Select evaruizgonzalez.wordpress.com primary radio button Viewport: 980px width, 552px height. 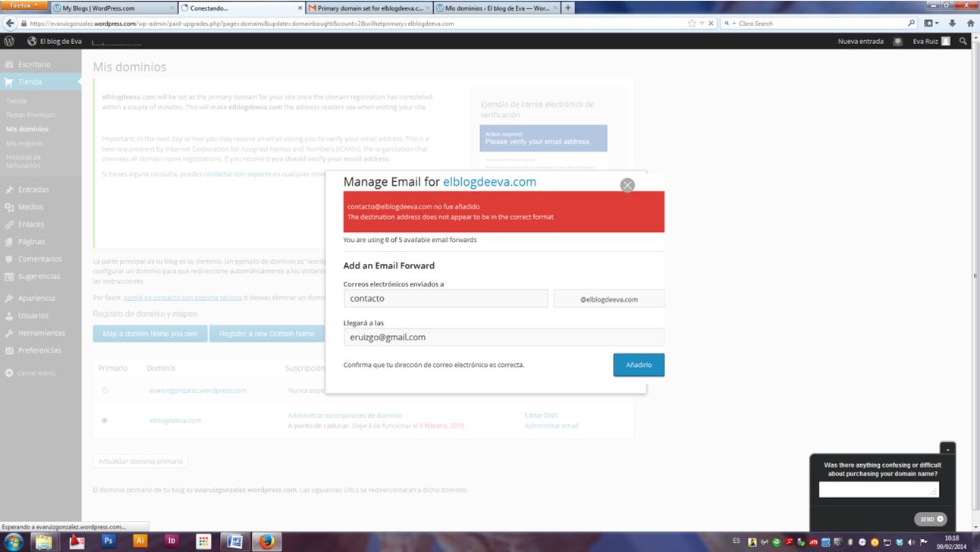pyautogui.click(x=105, y=390)
